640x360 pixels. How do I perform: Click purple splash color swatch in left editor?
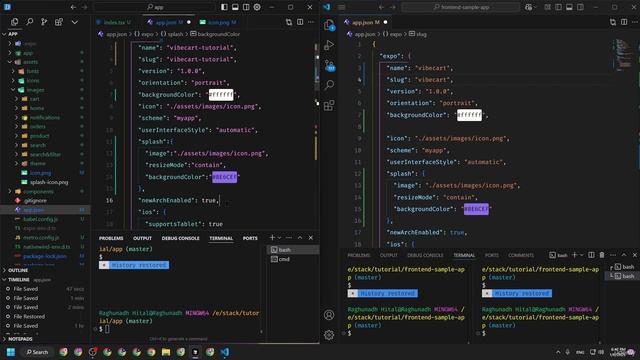(224, 177)
